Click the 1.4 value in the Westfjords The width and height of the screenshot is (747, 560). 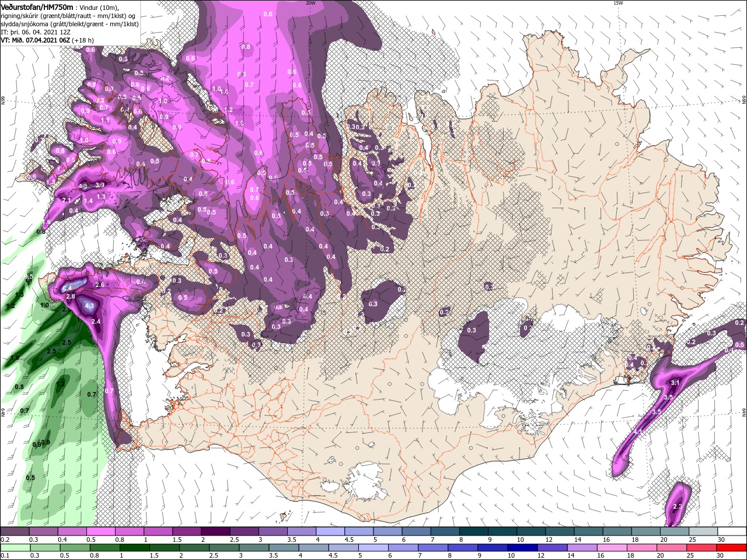pyautogui.click(x=88, y=201)
